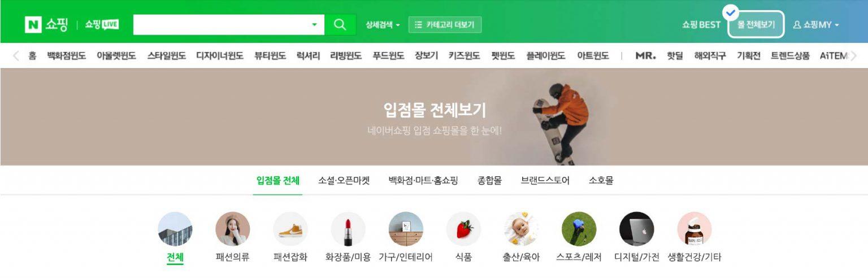Click the green search magnifier icon
This screenshot has height=278, width=868.
tap(340, 25)
